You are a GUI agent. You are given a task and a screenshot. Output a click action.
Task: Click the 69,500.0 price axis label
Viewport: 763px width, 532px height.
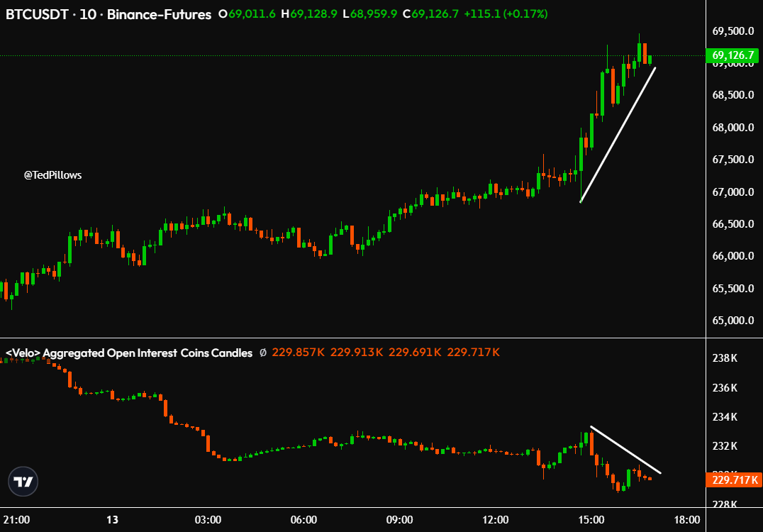(733, 31)
